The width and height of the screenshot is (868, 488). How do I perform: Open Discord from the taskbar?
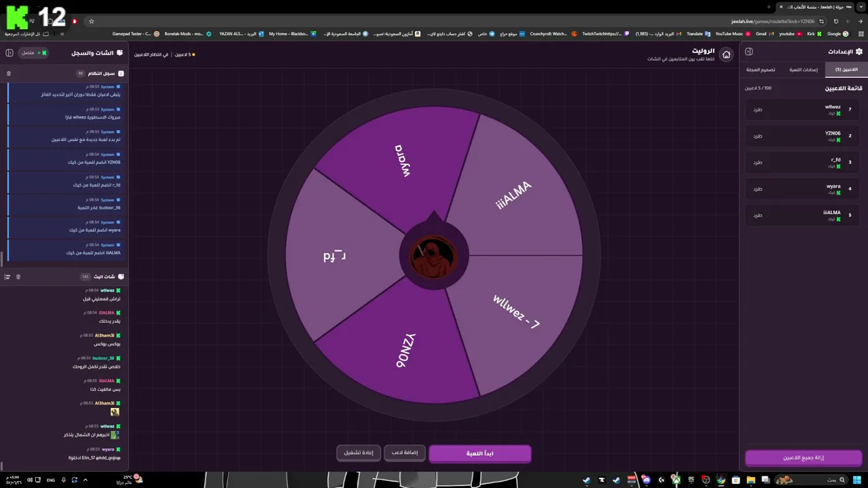[646, 480]
